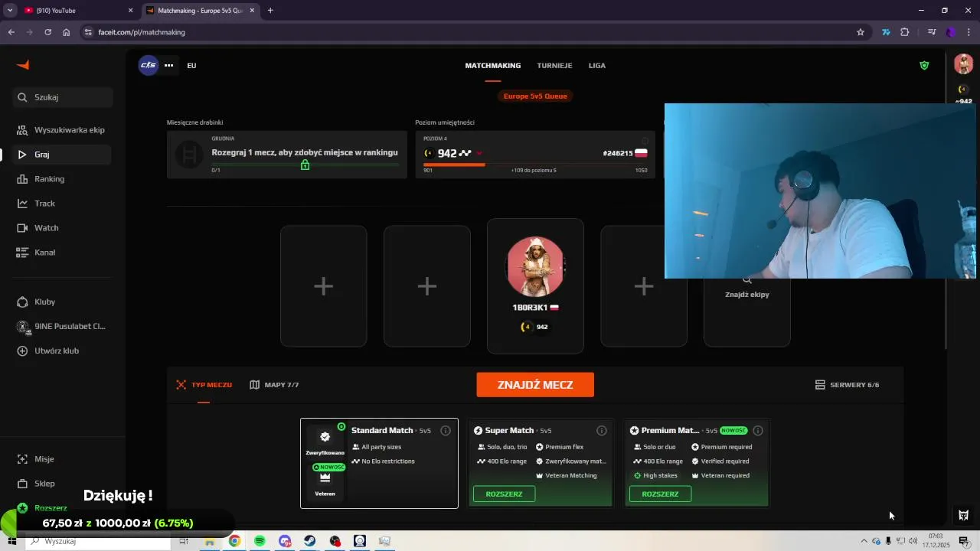980x551 pixels.
Task: Open Misje in the sidebar
Action: (x=63, y=459)
